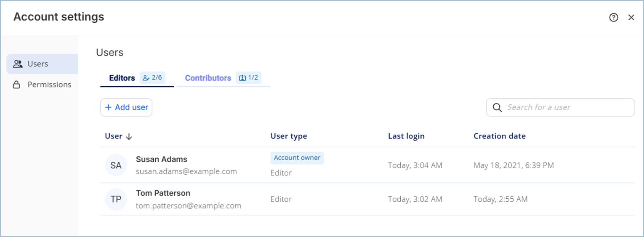Sort by Last login column header
Viewport: 644px width, 237px height.
406,136
